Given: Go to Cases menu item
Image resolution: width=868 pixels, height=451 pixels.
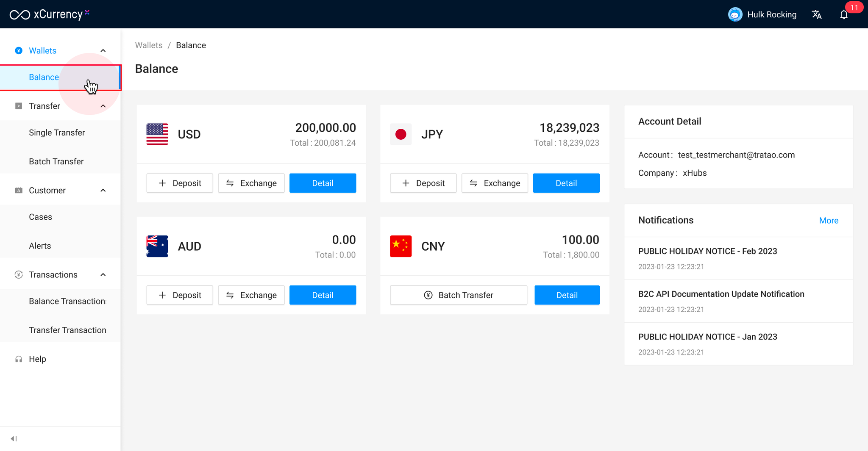Looking at the screenshot, I should (60, 217).
